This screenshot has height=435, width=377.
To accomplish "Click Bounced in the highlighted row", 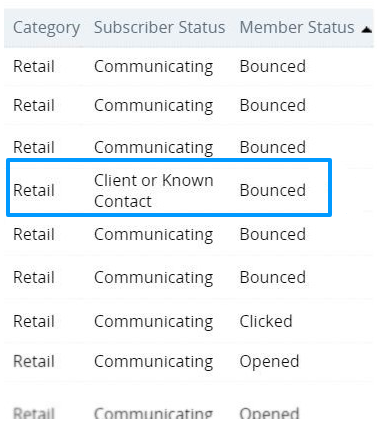I will [272, 190].
